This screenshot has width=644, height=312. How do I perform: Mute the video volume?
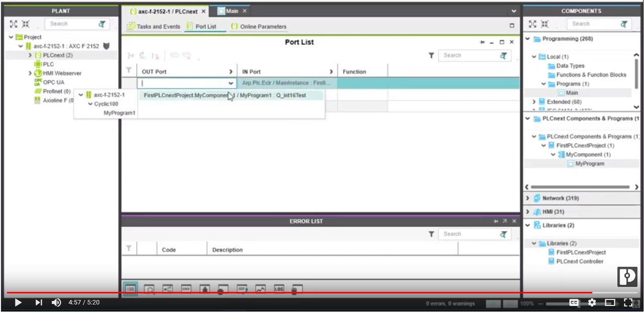pos(56,302)
